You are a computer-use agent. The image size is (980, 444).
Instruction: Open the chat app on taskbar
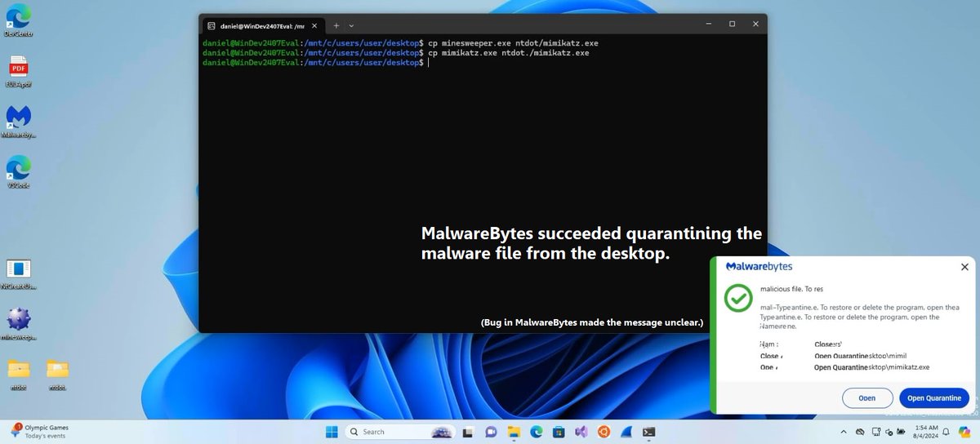[x=492, y=432]
